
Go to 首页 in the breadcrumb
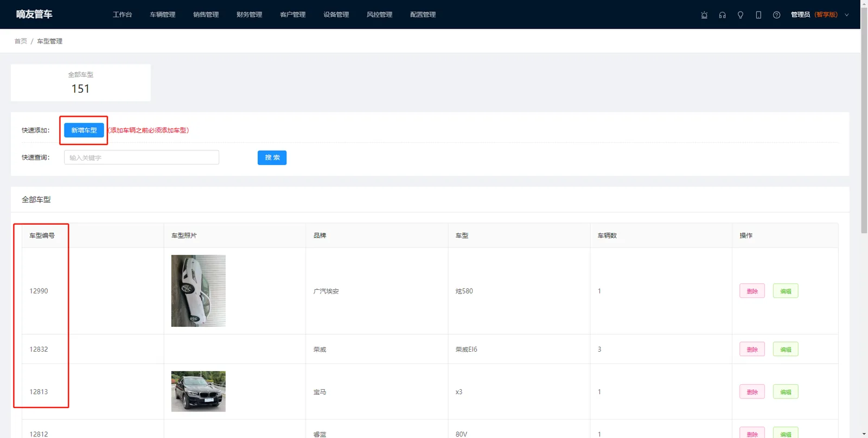(21, 41)
